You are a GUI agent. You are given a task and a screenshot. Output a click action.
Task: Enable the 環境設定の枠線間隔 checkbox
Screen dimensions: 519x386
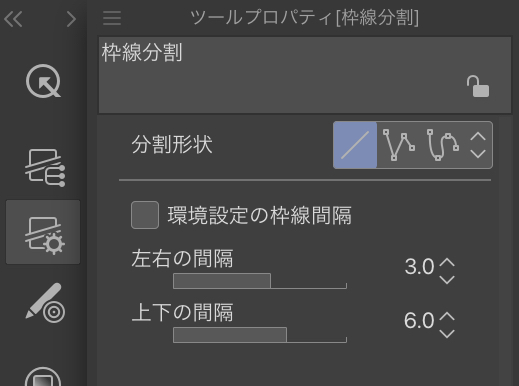(x=145, y=215)
